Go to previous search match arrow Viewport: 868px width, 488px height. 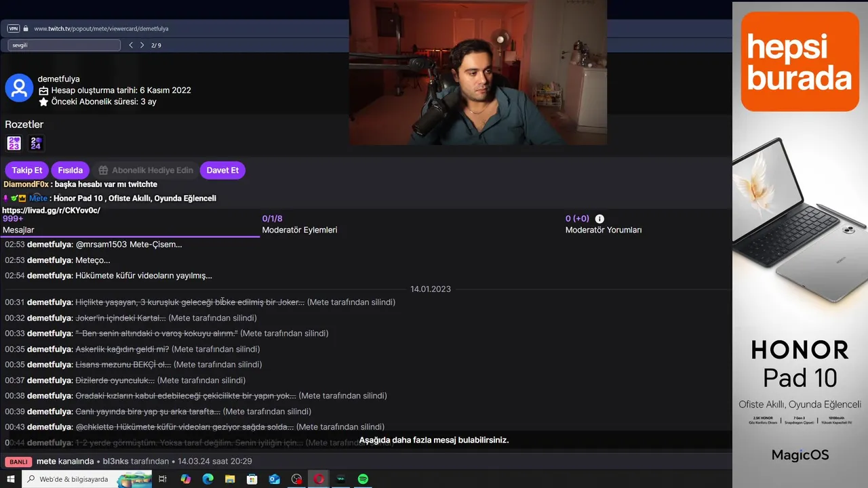coord(131,45)
